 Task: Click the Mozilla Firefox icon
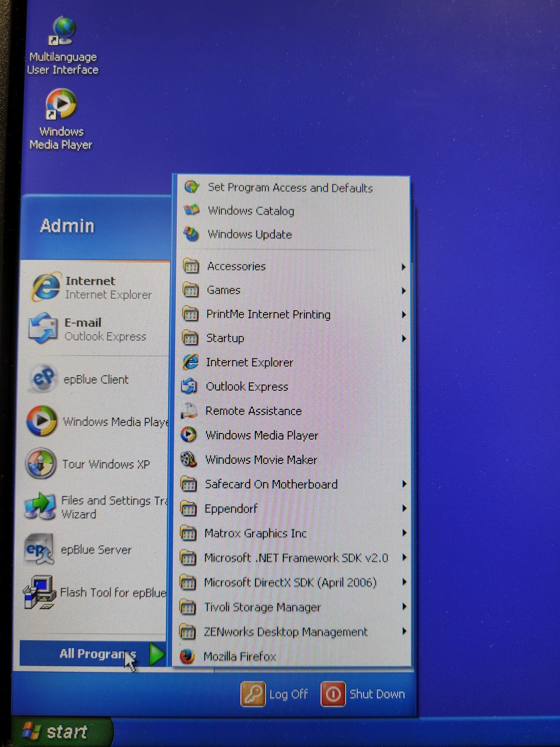tap(187, 656)
